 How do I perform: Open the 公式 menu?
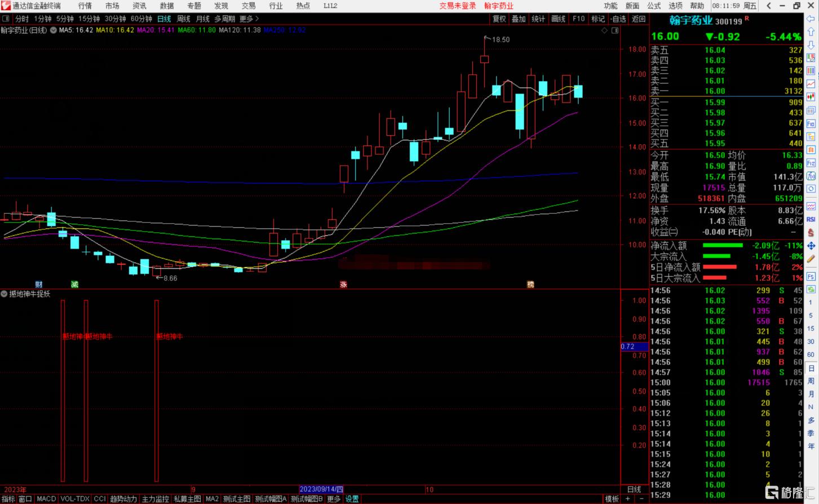(x=654, y=6)
